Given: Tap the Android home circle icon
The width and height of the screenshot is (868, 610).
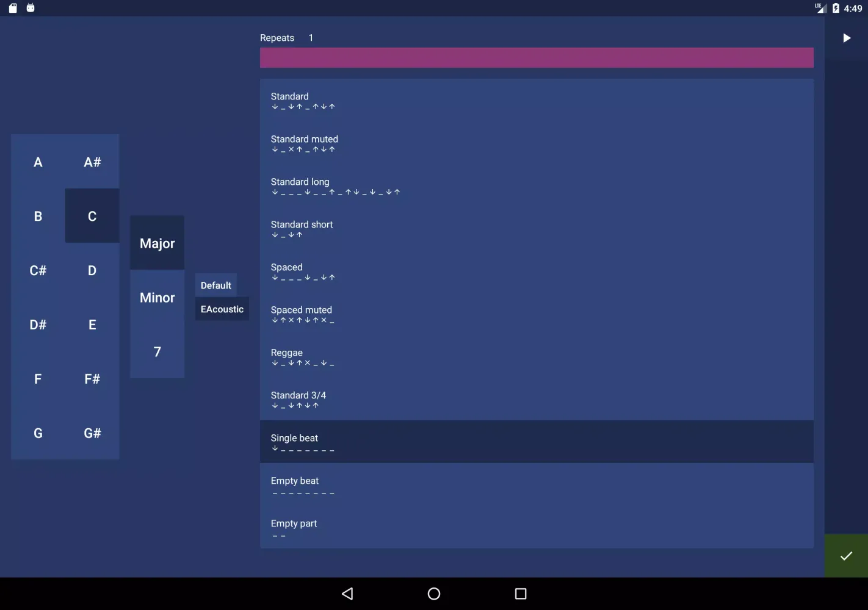Looking at the screenshot, I should (x=434, y=594).
